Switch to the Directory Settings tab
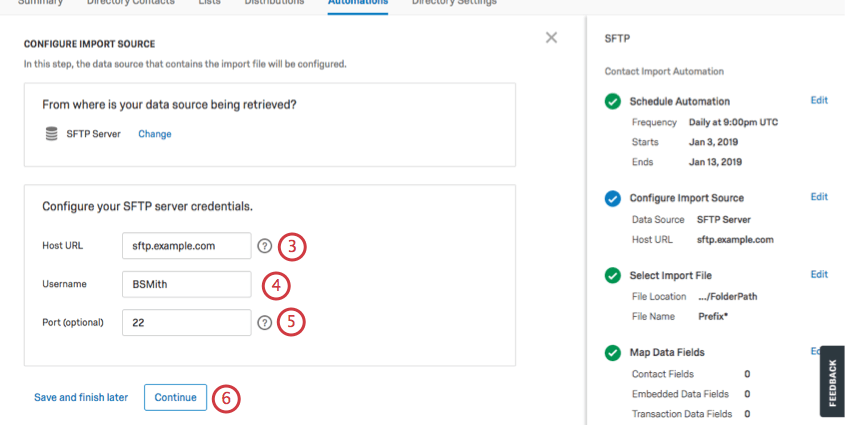The height and width of the screenshot is (425, 850). 454,3
